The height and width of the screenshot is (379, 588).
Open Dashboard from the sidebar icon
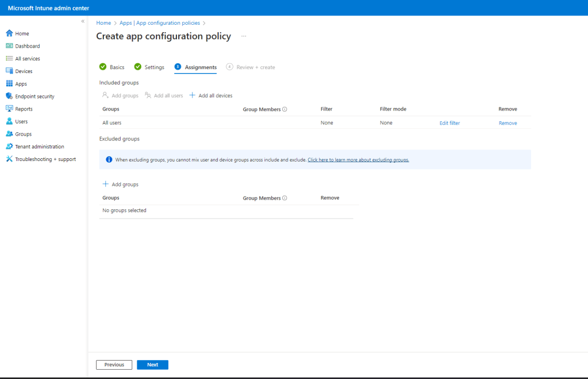[x=9, y=46]
